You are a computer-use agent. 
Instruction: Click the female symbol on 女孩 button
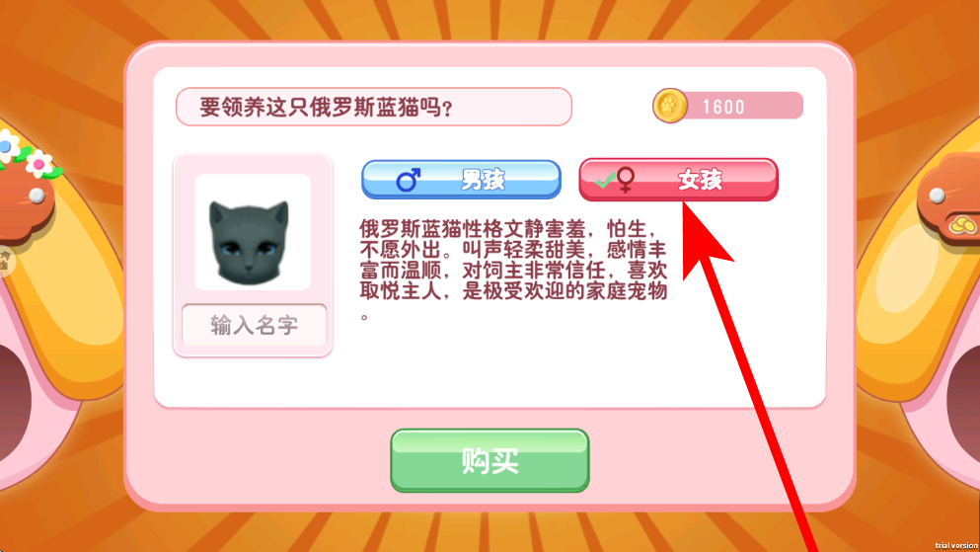point(626,180)
